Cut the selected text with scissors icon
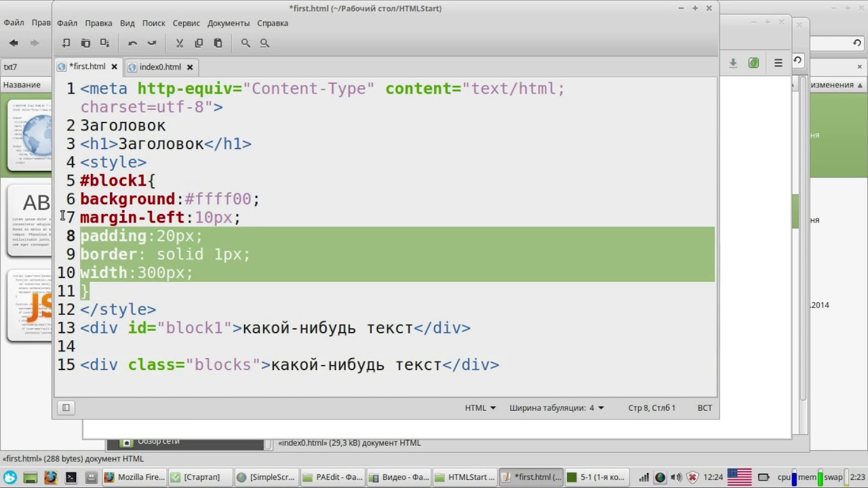868x488 pixels. pos(180,43)
